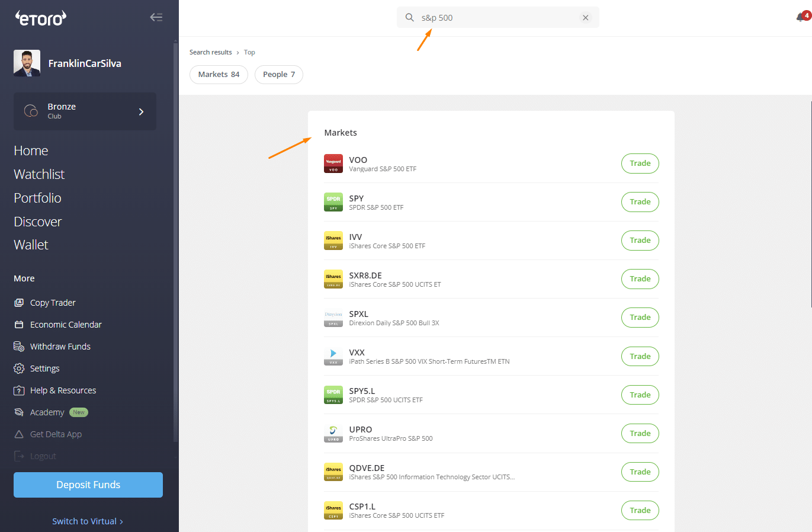The width and height of the screenshot is (812, 532).
Task: Click the Bronze Club badge icon
Action: [x=31, y=111]
